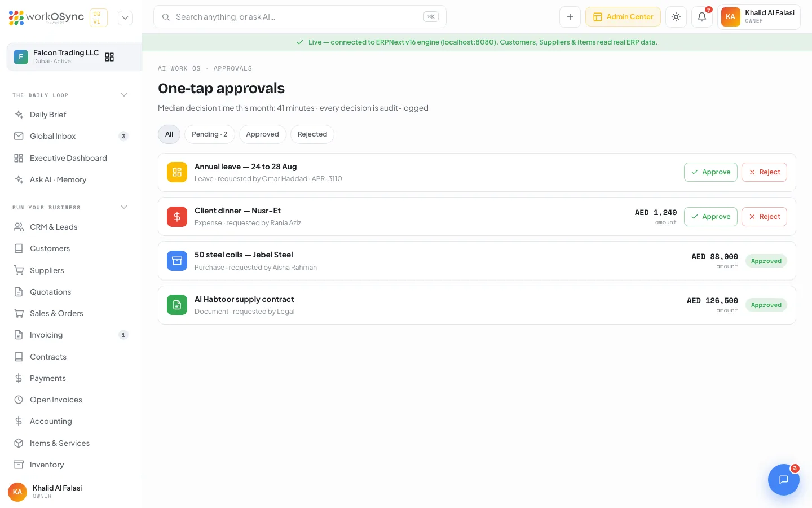812x508 pixels.
Task: Click the Items & Services box icon
Action: coord(19,443)
